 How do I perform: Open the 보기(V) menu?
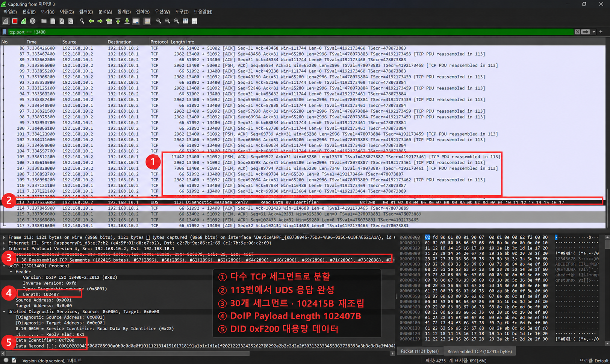[48, 12]
